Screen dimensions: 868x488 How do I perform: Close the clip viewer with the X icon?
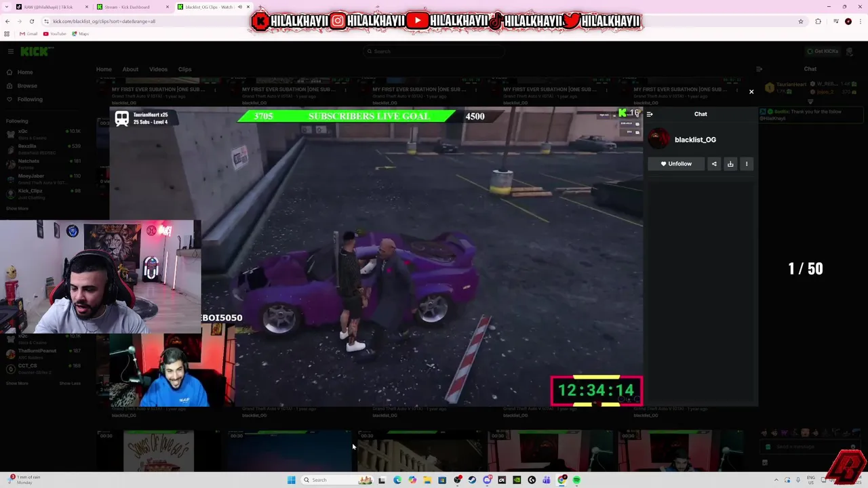[751, 91]
